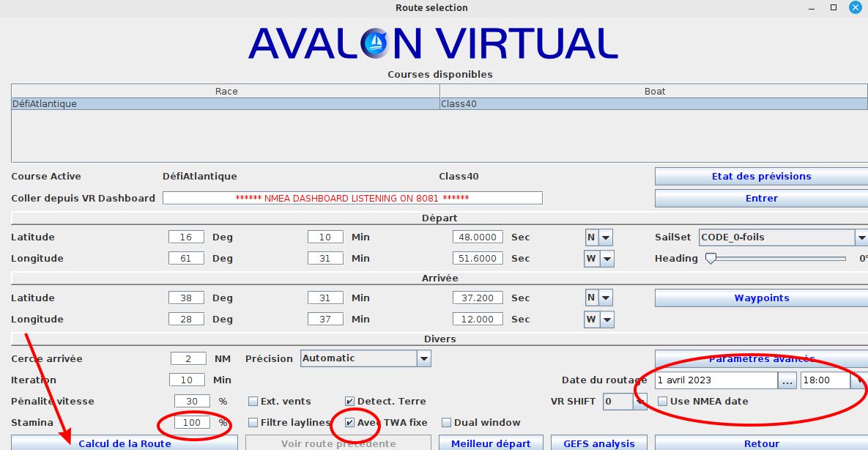Click the Heading slider handle

coord(710,259)
